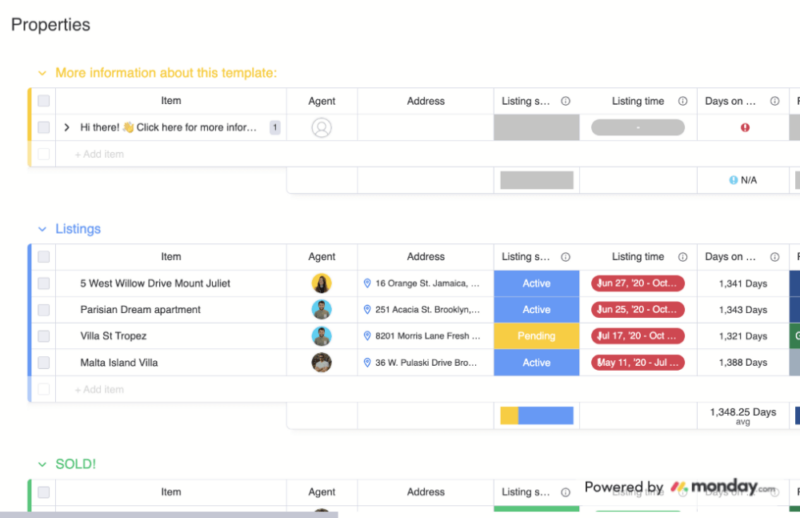The width and height of the screenshot is (800, 518).
Task: Click agent avatar for Parisian Dream apartment
Action: pyautogui.click(x=321, y=309)
